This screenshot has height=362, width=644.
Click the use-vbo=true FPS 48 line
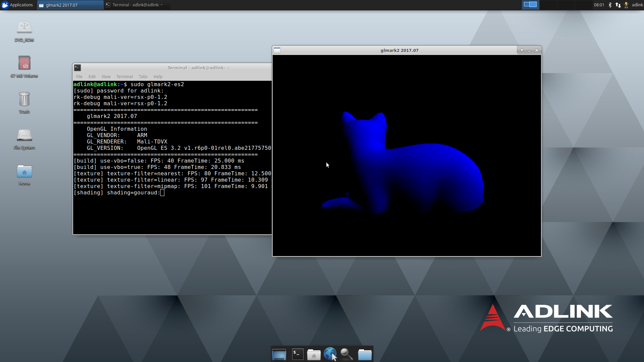click(x=157, y=167)
